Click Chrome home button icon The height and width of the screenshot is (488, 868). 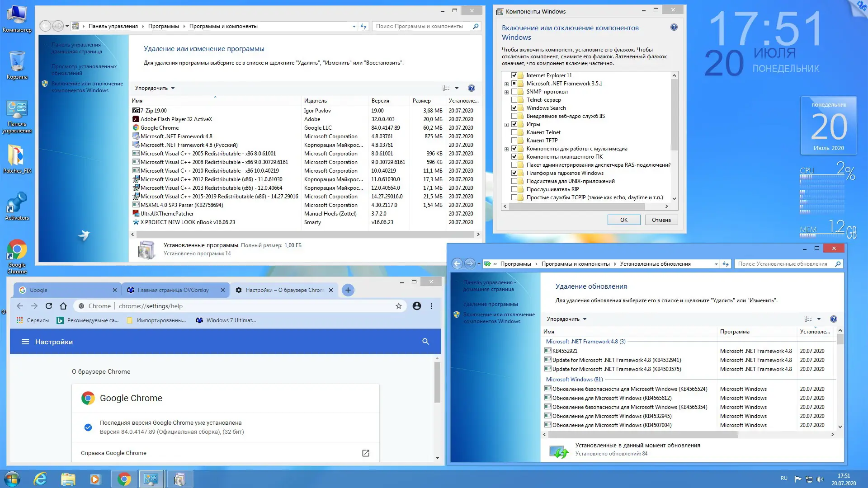[x=63, y=306]
